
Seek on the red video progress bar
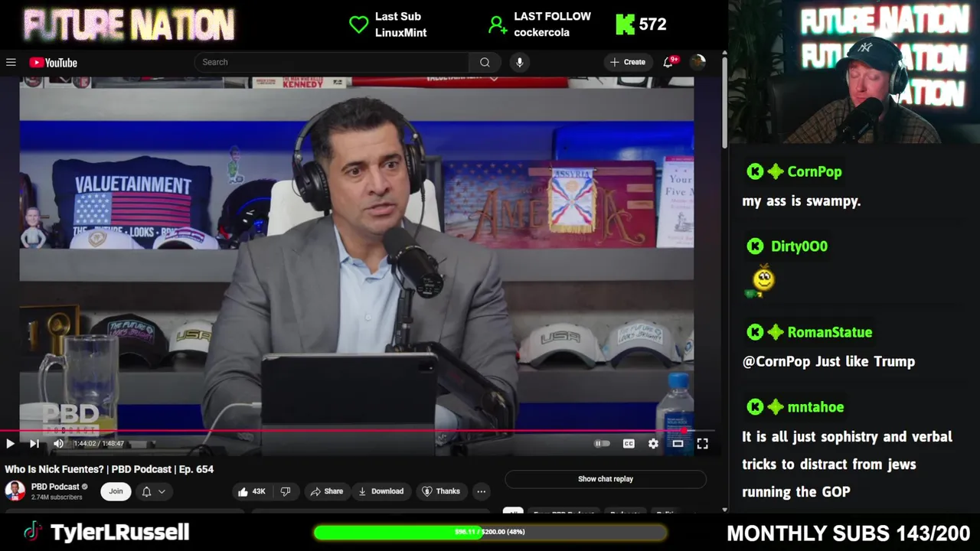(358, 431)
